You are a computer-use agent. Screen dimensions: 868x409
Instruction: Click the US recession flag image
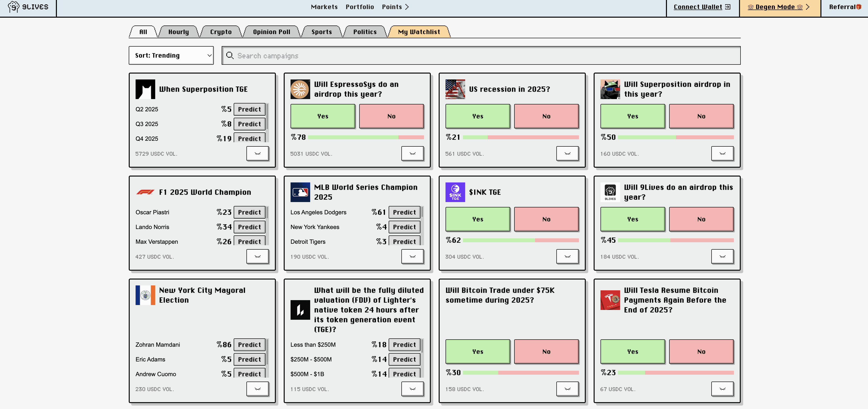pyautogui.click(x=455, y=89)
